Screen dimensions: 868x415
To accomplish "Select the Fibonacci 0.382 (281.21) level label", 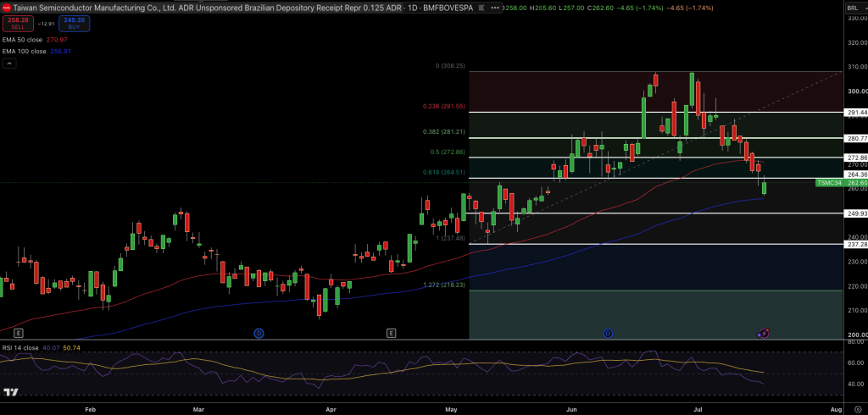I will (x=443, y=132).
